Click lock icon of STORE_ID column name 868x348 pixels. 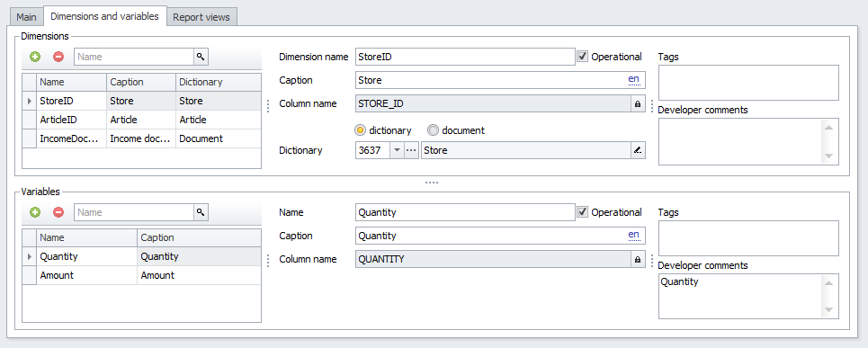pos(637,103)
